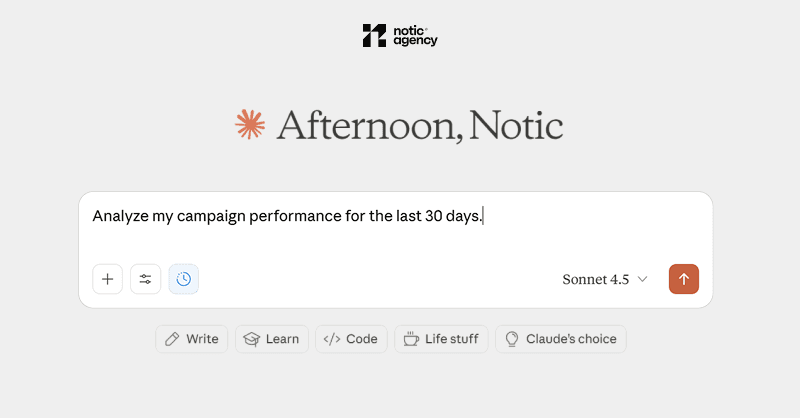
Task: Open the Sonnet 4.5 model selector
Action: [596, 279]
